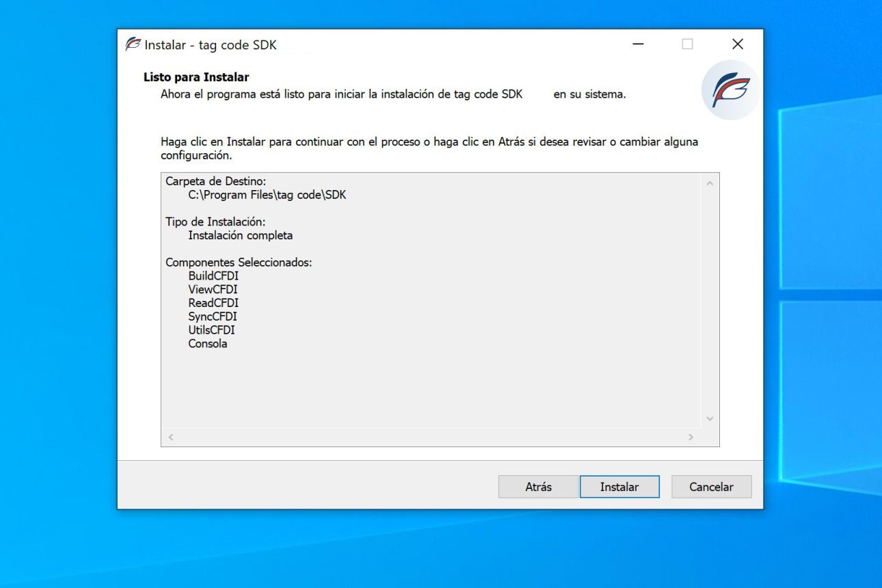
Task: Select the "BuildCFDI" component text
Action: click(213, 276)
